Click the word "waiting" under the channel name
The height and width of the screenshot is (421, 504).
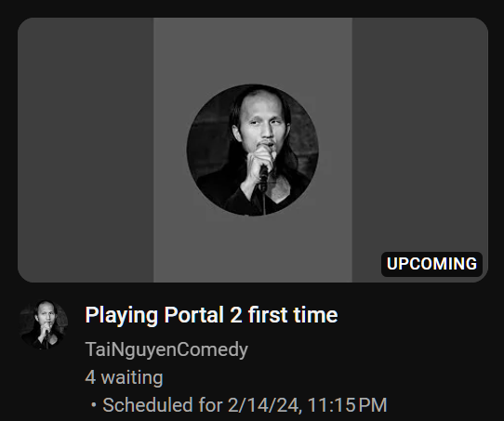[132, 377]
